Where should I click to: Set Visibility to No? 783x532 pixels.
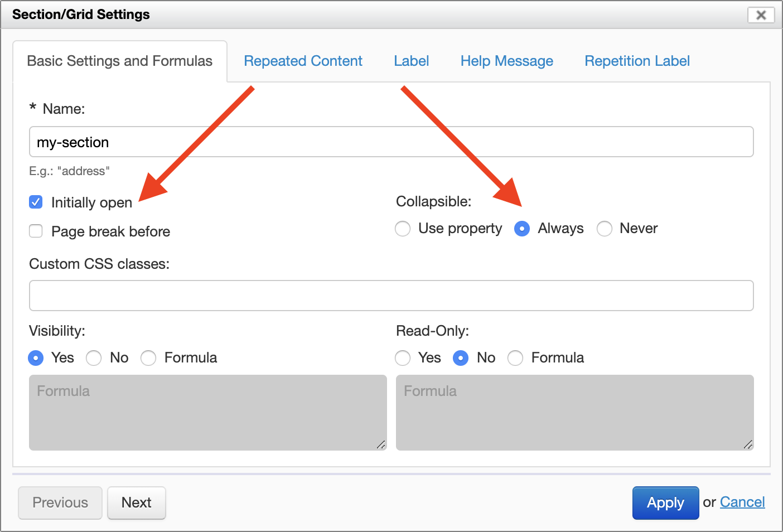click(94, 358)
